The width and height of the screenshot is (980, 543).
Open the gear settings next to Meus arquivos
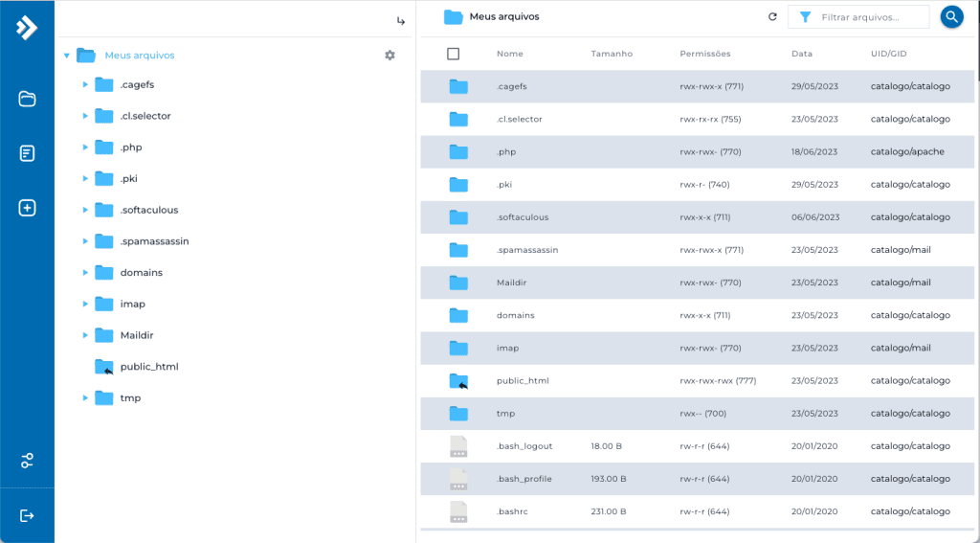[x=390, y=55]
